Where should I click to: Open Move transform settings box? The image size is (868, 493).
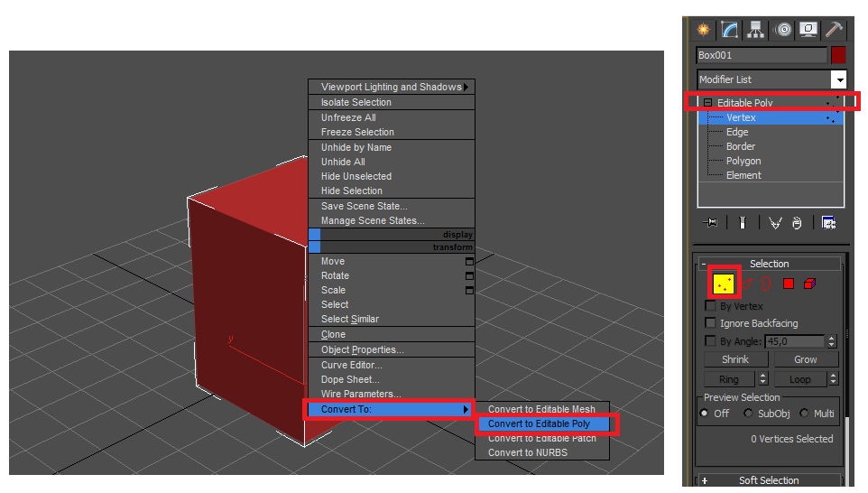pyautogui.click(x=469, y=262)
